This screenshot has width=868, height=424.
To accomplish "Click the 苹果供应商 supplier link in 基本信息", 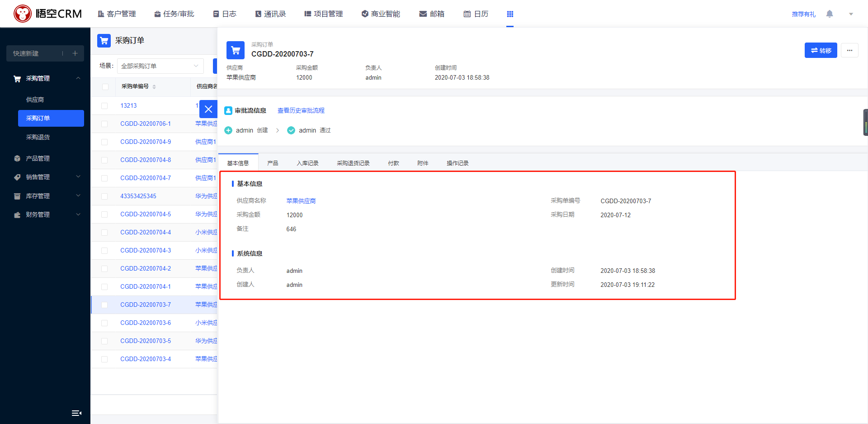I will [x=301, y=201].
